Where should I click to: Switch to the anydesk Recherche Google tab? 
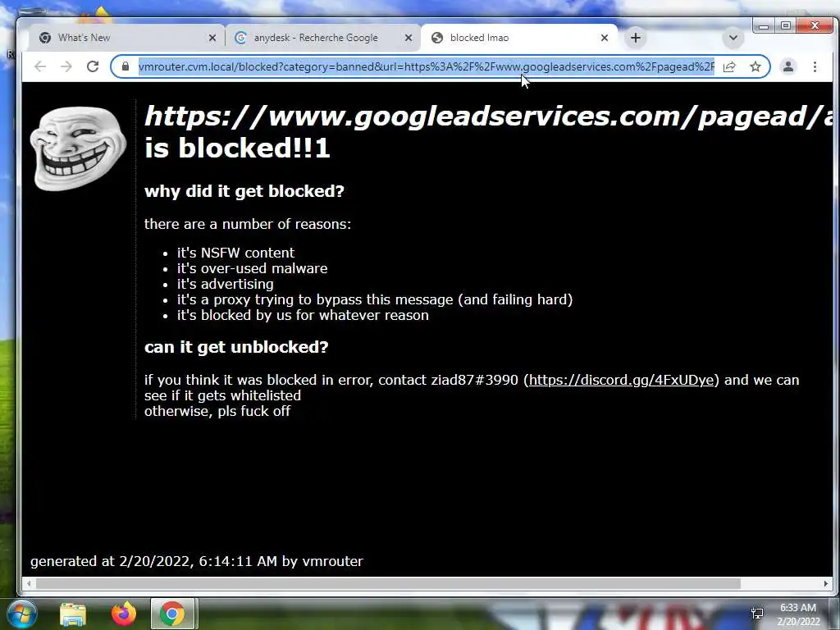pyautogui.click(x=322, y=38)
